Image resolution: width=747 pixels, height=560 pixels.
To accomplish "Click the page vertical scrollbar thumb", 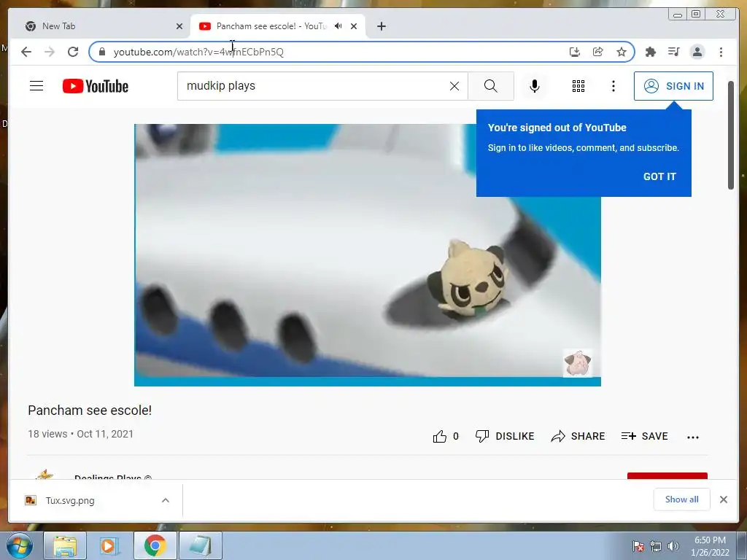I will (x=731, y=136).
